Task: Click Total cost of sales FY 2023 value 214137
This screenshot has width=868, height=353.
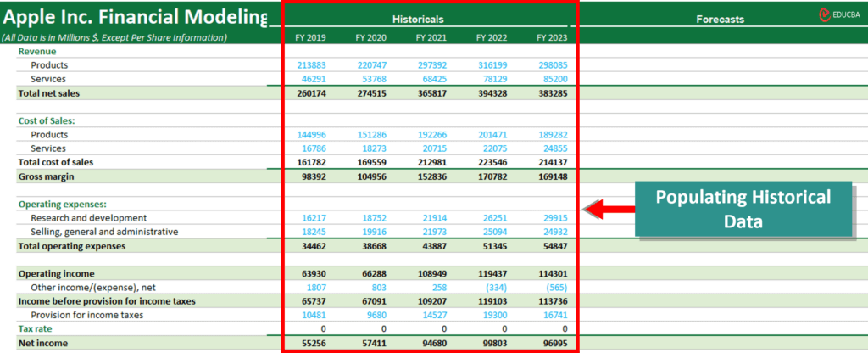Action: [553, 162]
